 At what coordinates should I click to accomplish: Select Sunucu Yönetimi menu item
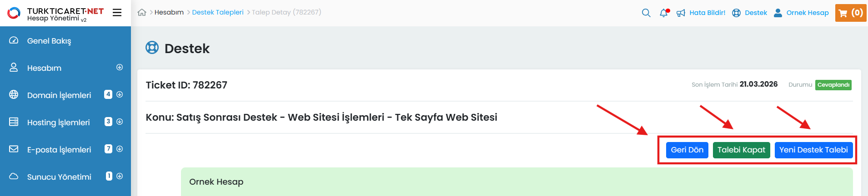tap(59, 177)
